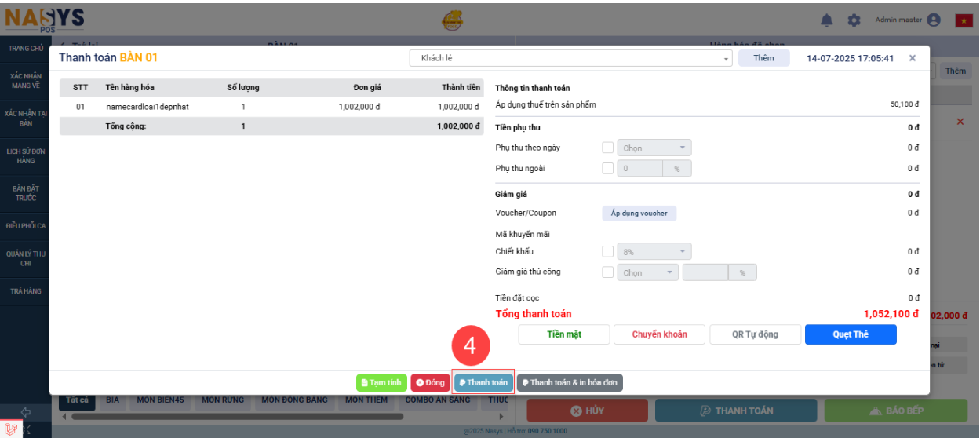Click the category list horizontal scrollbar
This screenshot has width=980, height=438.
tap(275, 416)
